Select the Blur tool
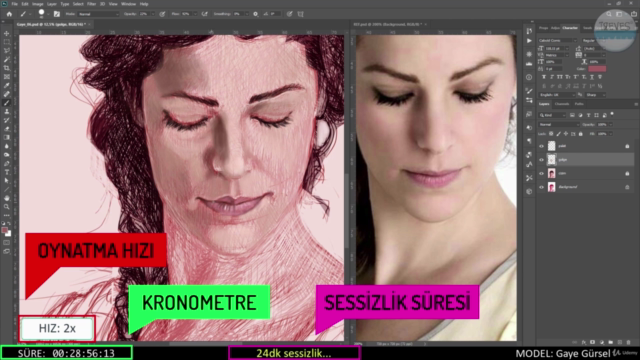 (x=7, y=146)
